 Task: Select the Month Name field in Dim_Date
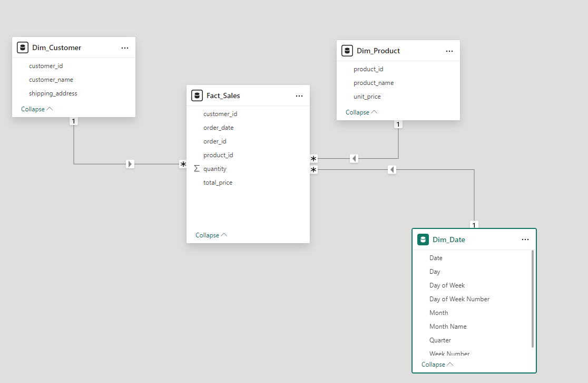[x=448, y=326]
